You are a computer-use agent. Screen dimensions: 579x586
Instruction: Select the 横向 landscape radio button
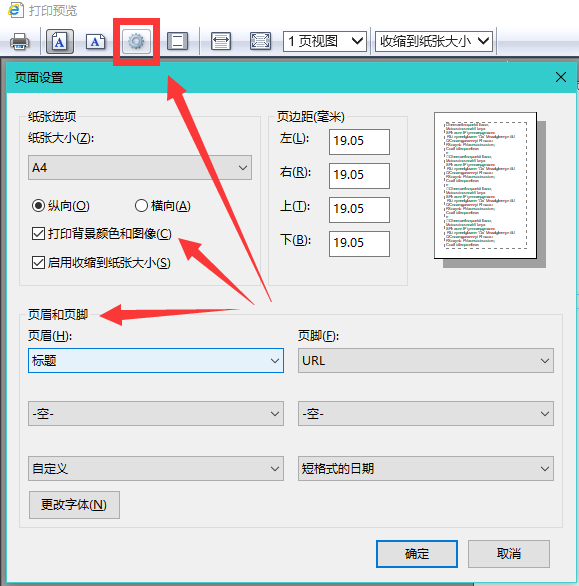[x=141, y=206]
